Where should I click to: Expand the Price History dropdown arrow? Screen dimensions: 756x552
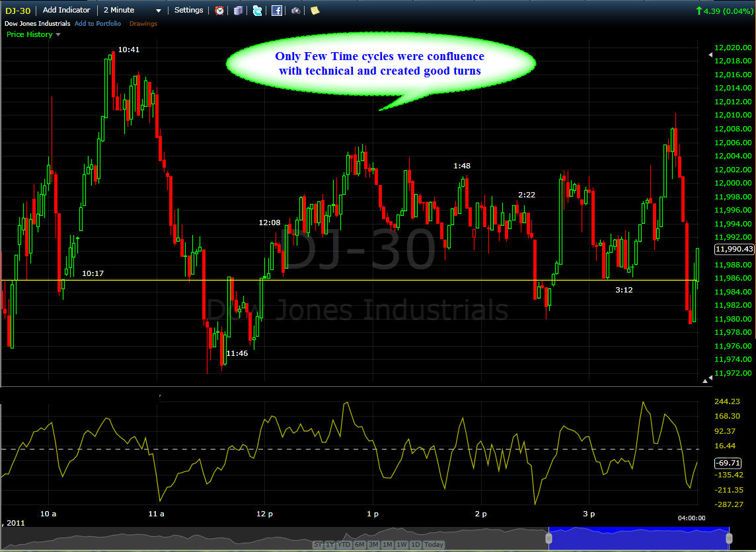(58, 35)
